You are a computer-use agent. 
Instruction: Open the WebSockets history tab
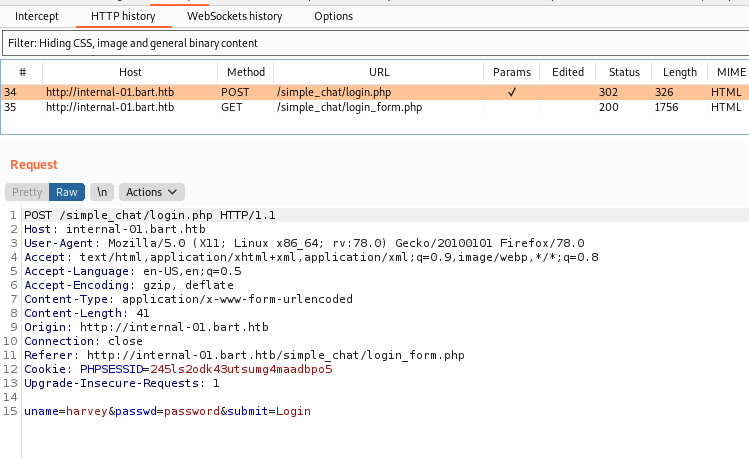pyautogui.click(x=235, y=16)
